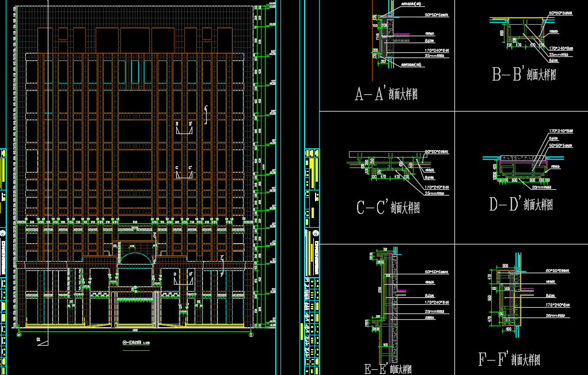588x375 pixels.
Task: Click the B-B' section cut marker on elevation
Action: pos(184,128)
